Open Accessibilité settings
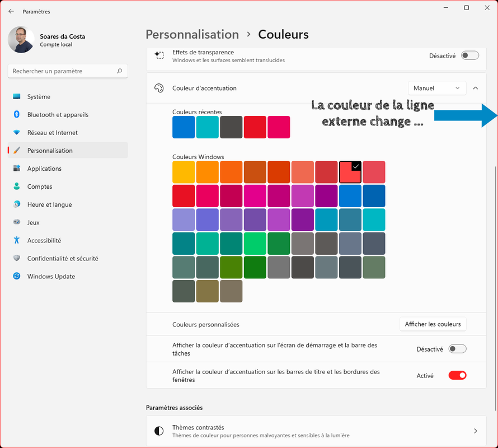The image size is (498, 448). click(x=68, y=240)
